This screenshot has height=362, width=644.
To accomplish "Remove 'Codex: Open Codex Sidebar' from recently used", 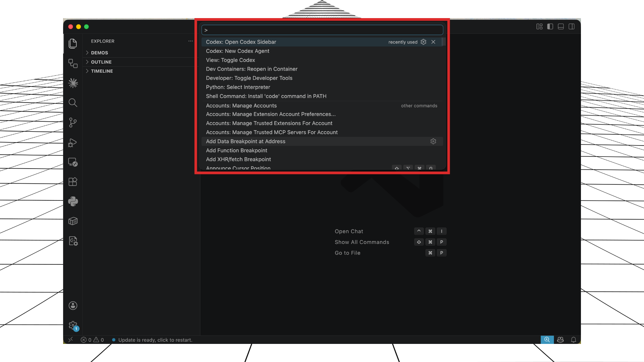I will 433,42.
